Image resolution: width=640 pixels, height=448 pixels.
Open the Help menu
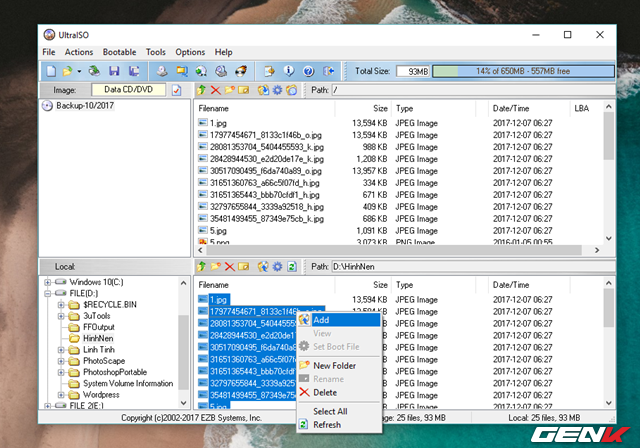223,52
